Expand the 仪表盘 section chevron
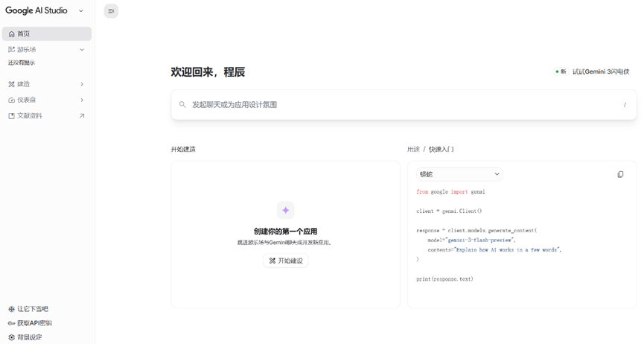 [x=82, y=101]
